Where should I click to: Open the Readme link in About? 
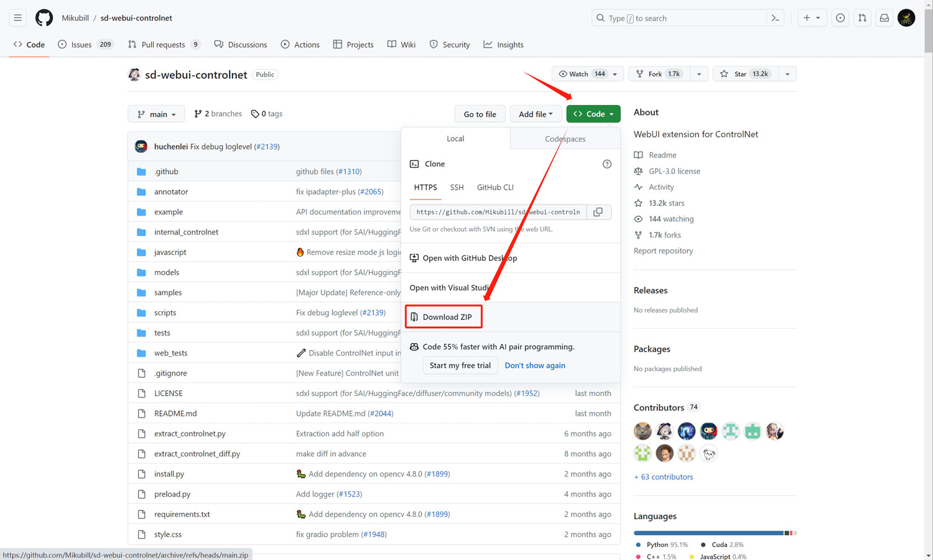(656, 155)
